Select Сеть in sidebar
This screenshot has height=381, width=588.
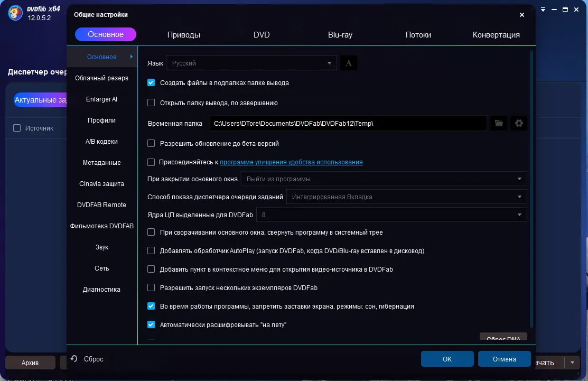pyautogui.click(x=101, y=268)
